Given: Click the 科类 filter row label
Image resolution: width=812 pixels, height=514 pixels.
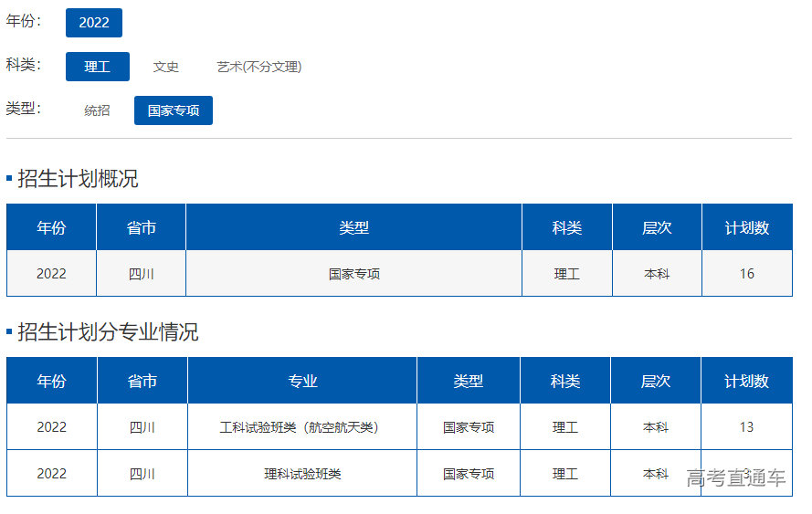Looking at the screenshot, I should [23, 65].
